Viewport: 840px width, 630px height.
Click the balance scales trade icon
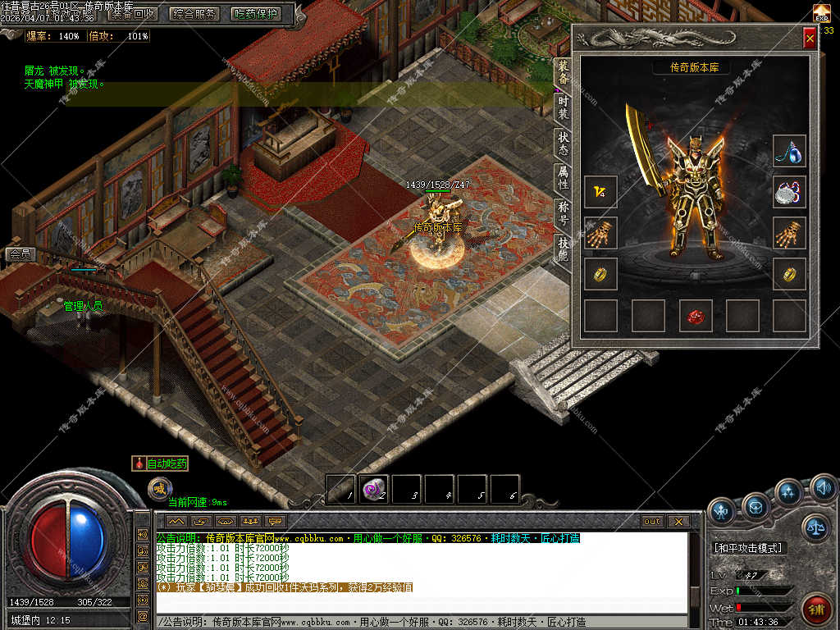pos(815,527)
